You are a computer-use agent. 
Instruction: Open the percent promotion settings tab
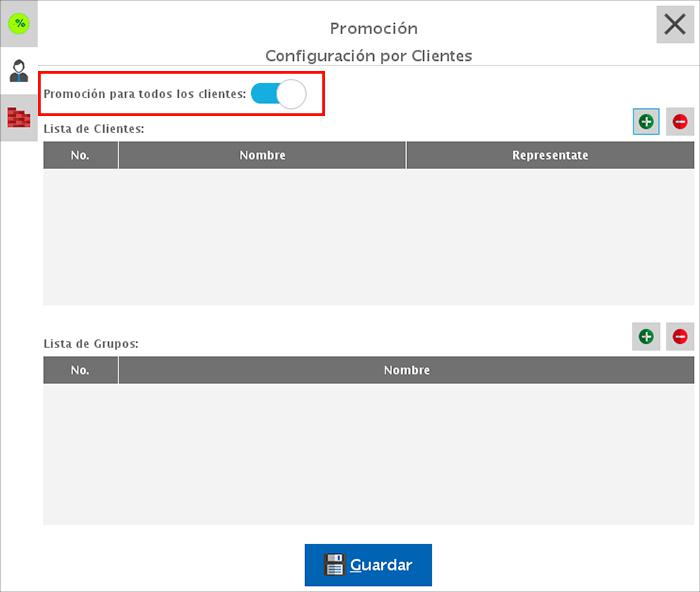(x=19, y=23)
